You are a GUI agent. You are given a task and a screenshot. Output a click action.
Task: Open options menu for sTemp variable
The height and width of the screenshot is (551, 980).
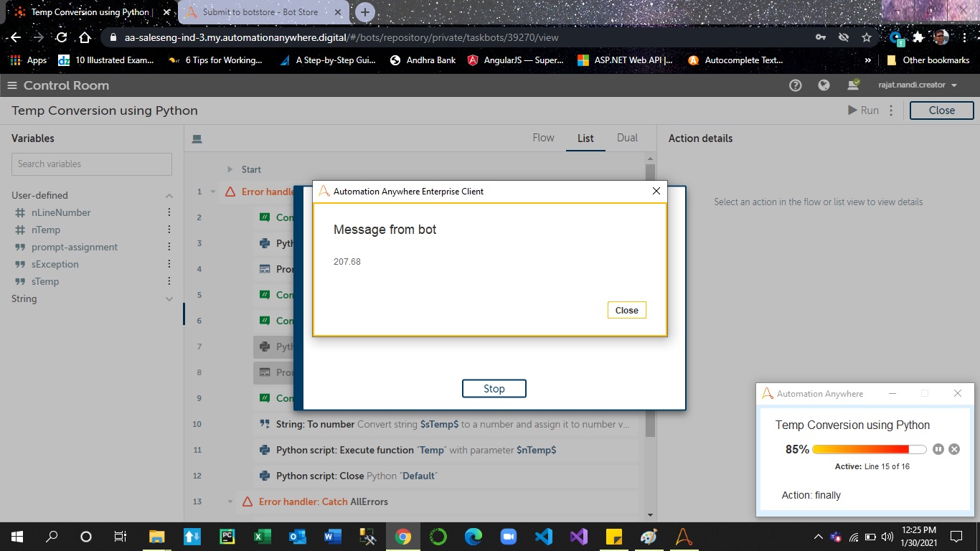[x=169, y=281]
